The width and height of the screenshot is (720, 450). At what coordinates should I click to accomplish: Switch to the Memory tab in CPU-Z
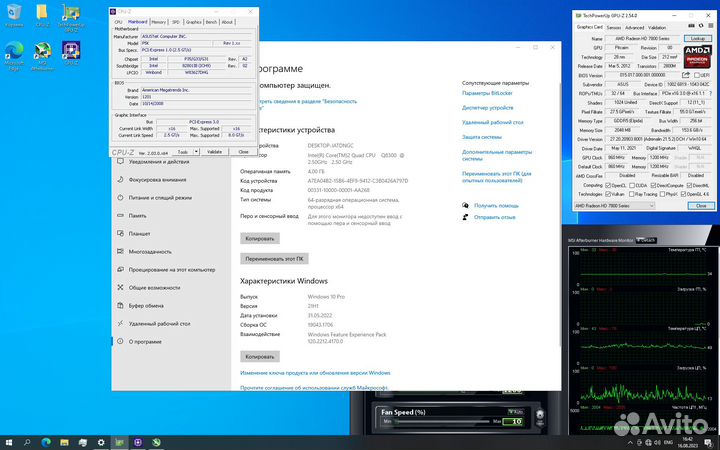(158, 22)
